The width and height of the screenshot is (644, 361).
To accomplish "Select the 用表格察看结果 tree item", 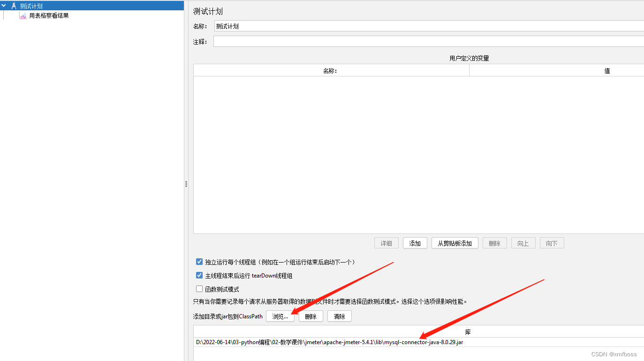I will click(49, 16).
